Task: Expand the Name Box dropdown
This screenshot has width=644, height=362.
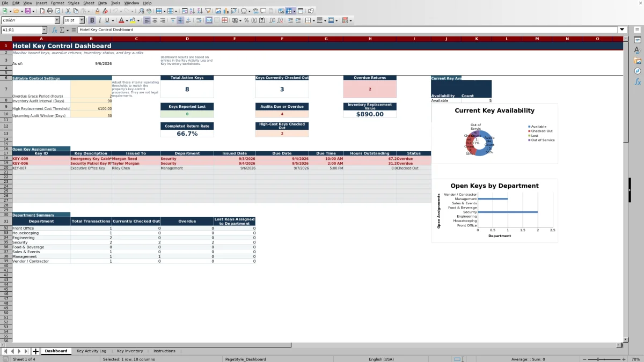Action: pos(44,30)
